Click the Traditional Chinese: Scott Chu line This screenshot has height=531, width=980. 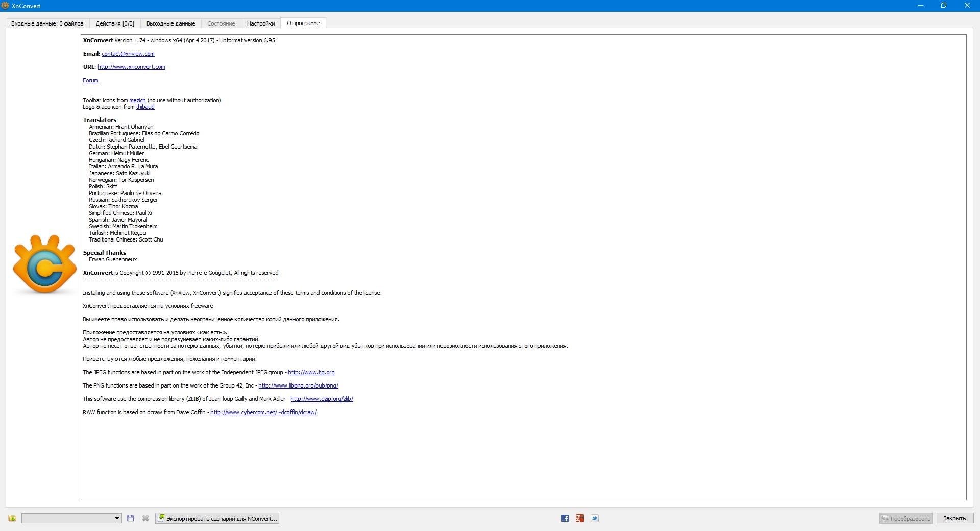[x=126, y=239]
